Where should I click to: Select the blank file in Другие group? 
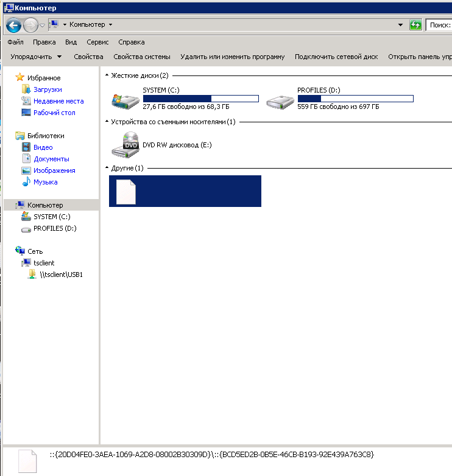pyautogui.click(x=126, y=191)
